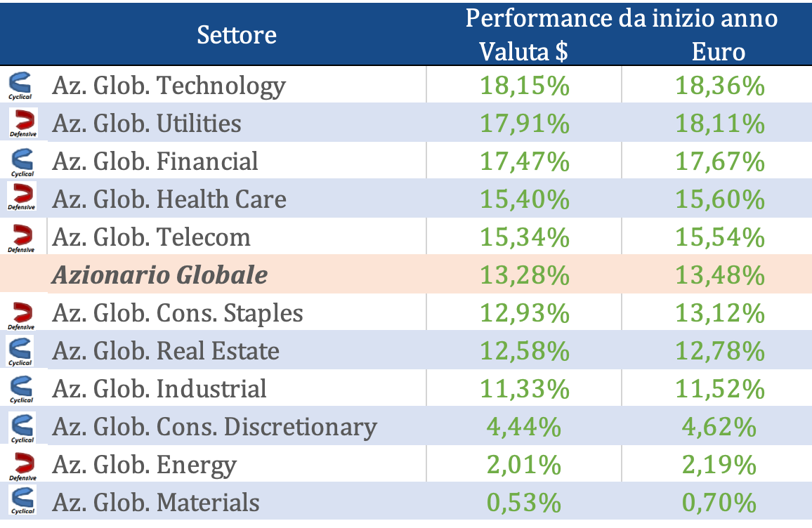Click the Cyclical icon beside Cons. Discretionary
Viewport: 812px width, 528px height.
pos(22,427)
